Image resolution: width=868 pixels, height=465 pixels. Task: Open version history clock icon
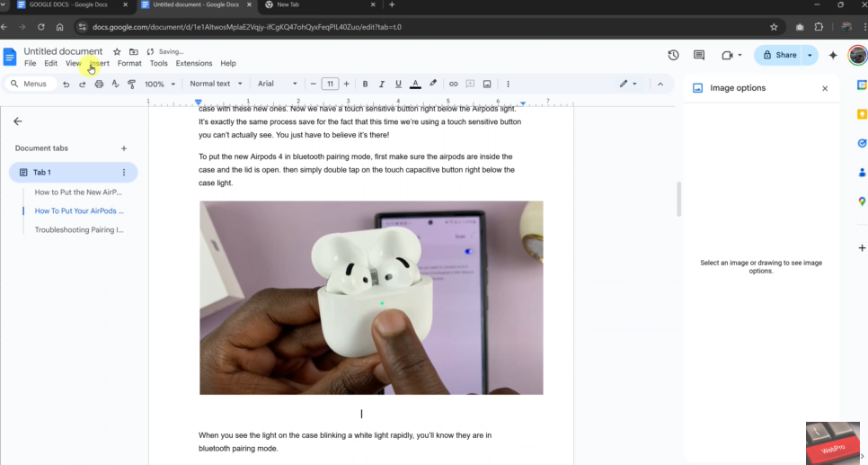click(673, 55)
